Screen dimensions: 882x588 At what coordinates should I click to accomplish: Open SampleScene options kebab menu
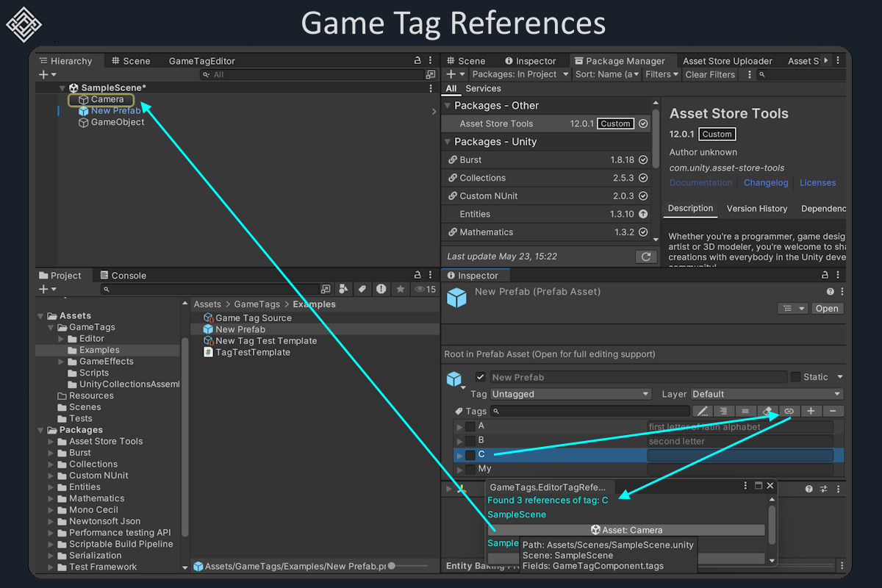pyautogui.click(x=431, y=87)
